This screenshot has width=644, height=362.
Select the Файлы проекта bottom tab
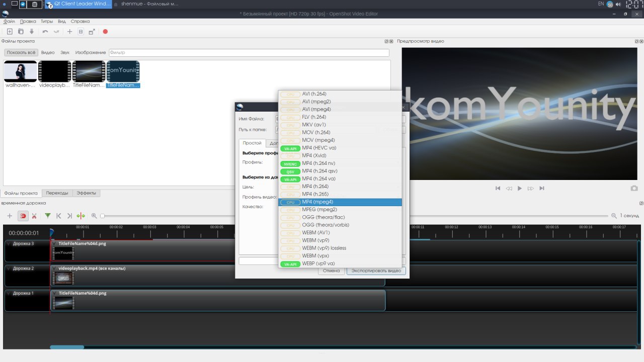(x=21, y=193)
